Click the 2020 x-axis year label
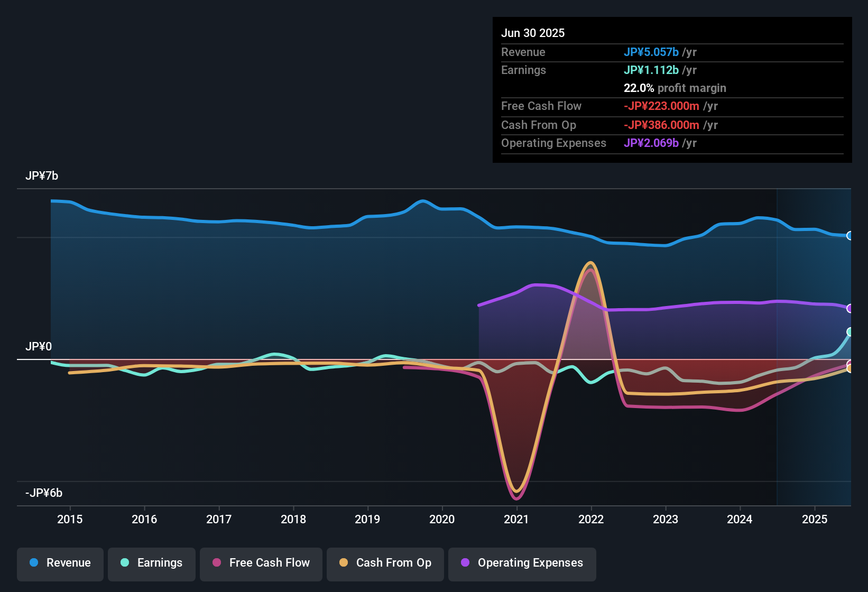 tap(442, 520)
